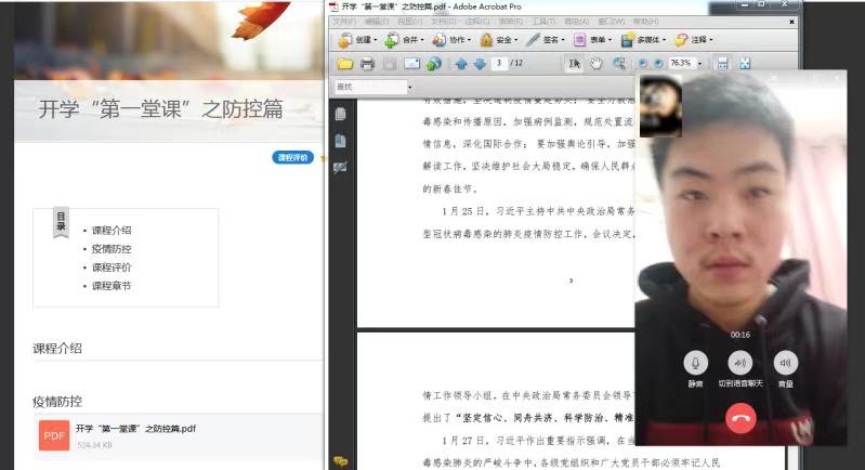Hang up the video call
Image resolution: width=865 pixels, height=470 pixels.
coord(740,419)
